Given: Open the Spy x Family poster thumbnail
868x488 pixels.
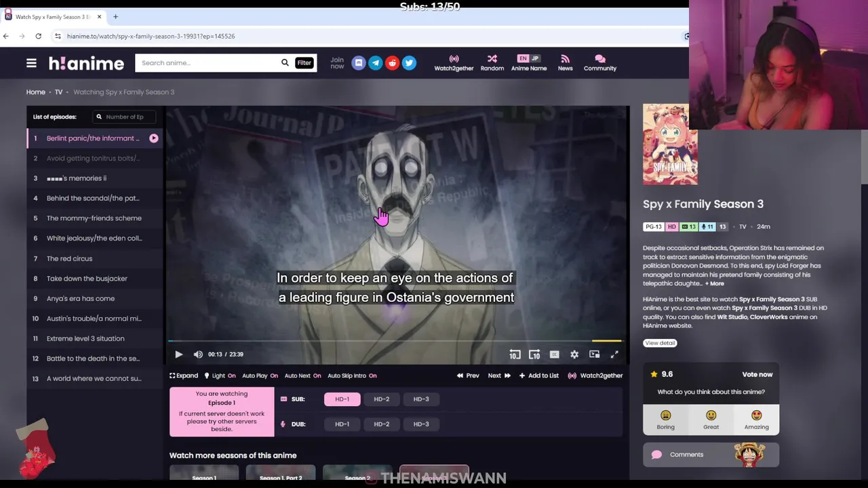Looking at the screenshot, I should (x=670, y=144).
